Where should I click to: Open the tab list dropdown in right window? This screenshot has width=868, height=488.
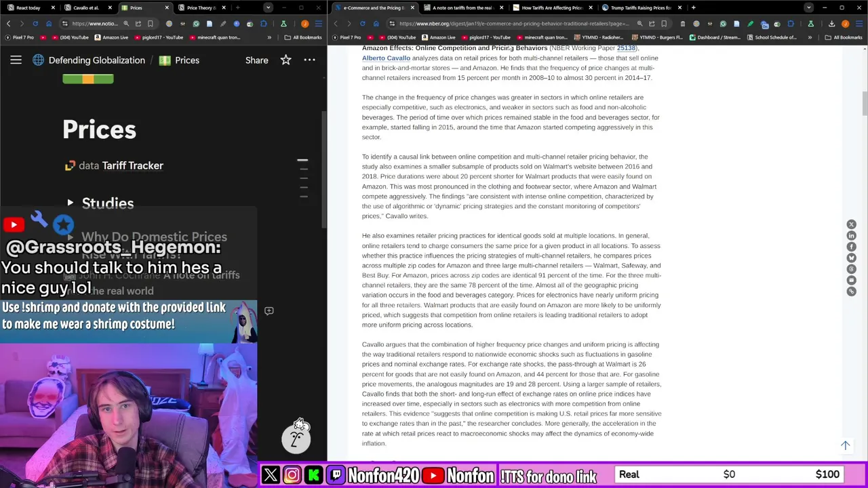click(x=808, y=7)
